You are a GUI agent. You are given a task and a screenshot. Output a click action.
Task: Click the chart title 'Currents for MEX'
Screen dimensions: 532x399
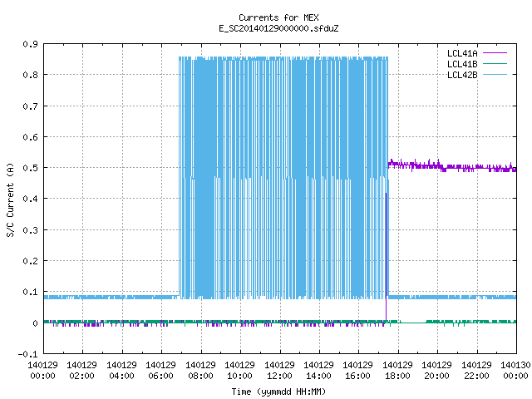278,17
